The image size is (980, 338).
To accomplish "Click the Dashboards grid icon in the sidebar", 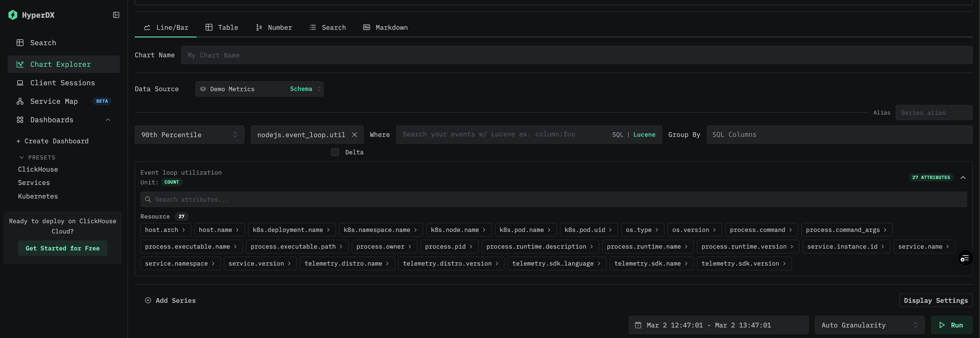I will point(20,119).
